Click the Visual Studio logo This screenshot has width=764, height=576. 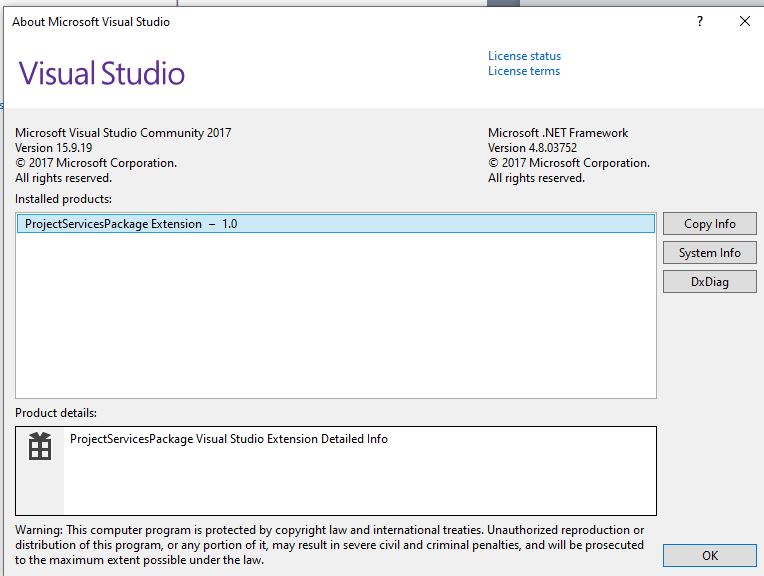tap(102, 74)
